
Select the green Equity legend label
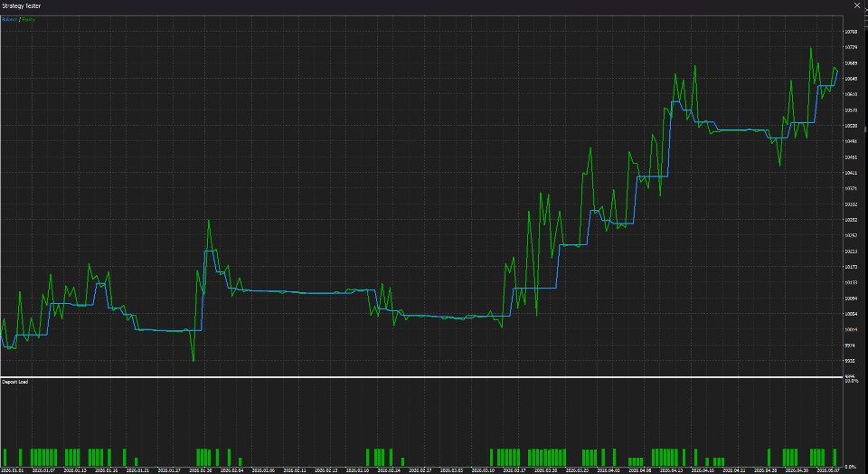point(29,19)
